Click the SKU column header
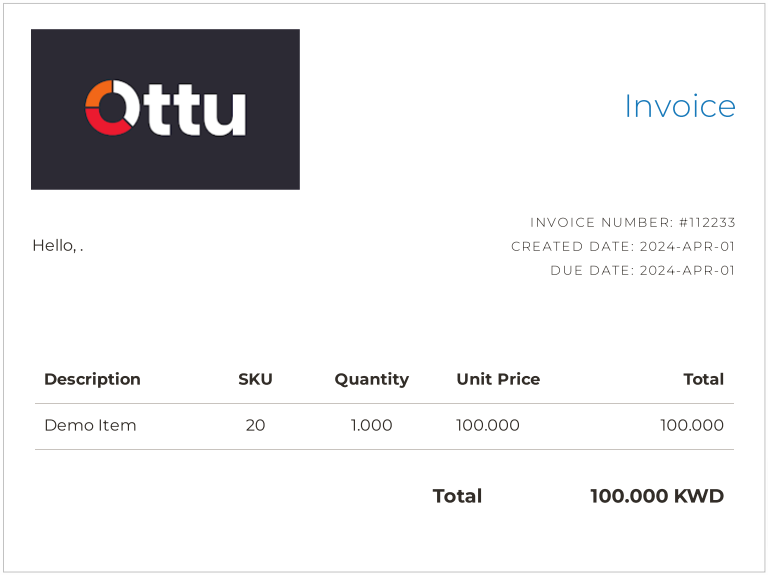Viewport: 768px width, 575px height. tap(255, 379)
